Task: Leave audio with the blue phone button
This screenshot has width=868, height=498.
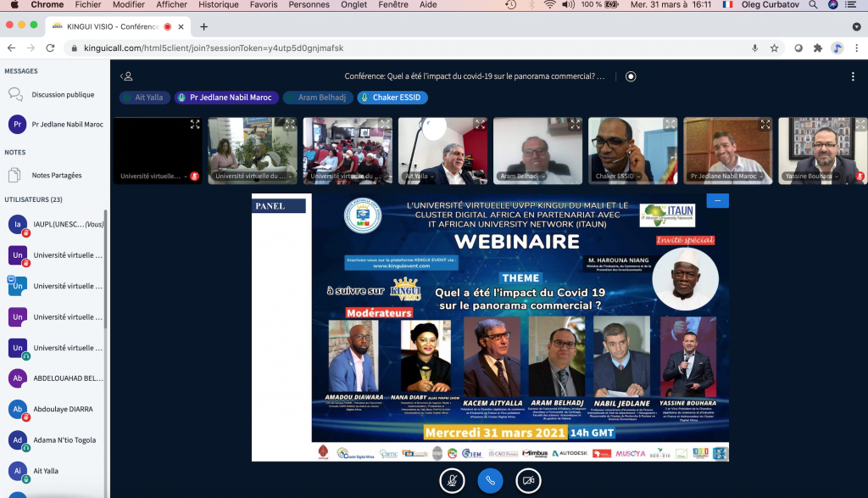Action: coord(490,480)
